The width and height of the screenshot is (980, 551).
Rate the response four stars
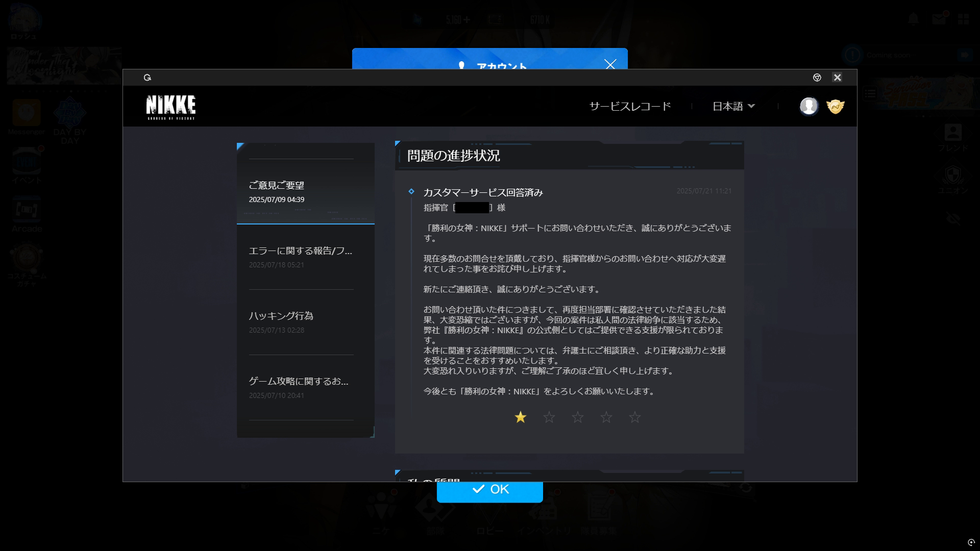click(x=606, y=417)
